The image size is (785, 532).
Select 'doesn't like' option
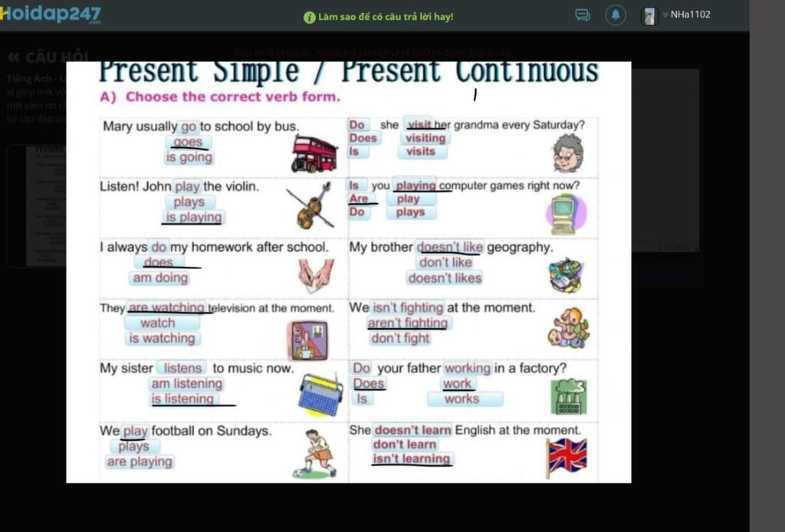point(450,247)
